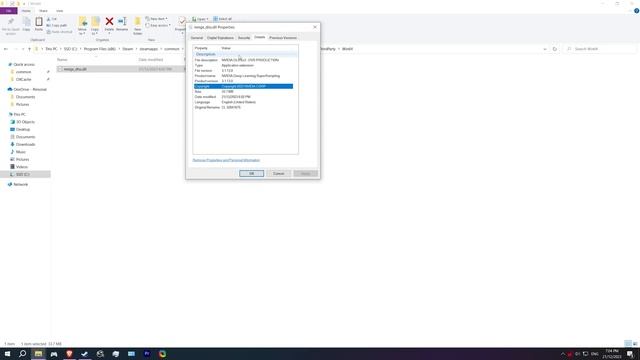Viewport: 640px width, 360px height.
Task: Click the Pin to Quick access ribbon icon
Action: coord(11,25)
